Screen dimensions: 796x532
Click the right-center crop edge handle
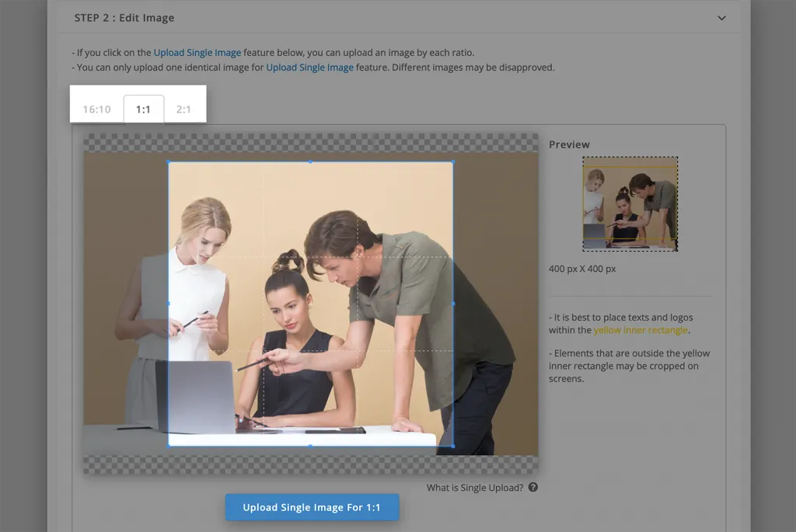[453, 303]
